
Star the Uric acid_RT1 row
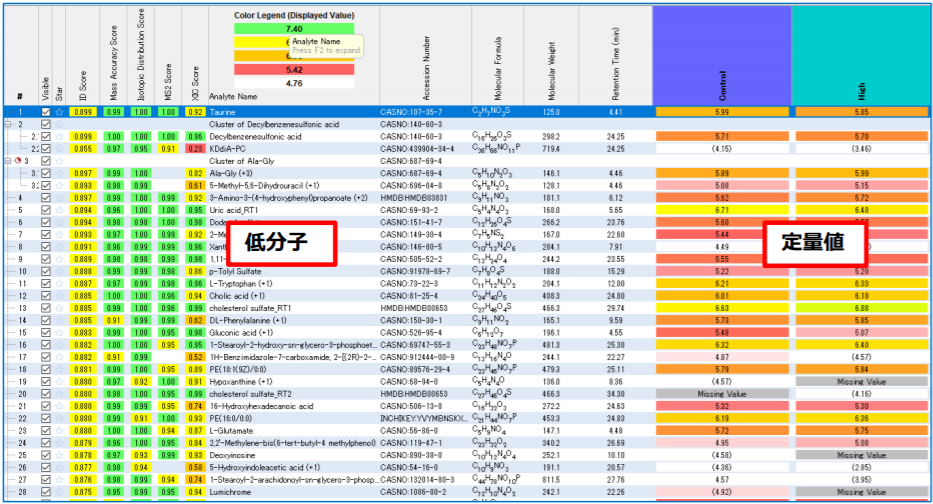(x=59, y=210)
